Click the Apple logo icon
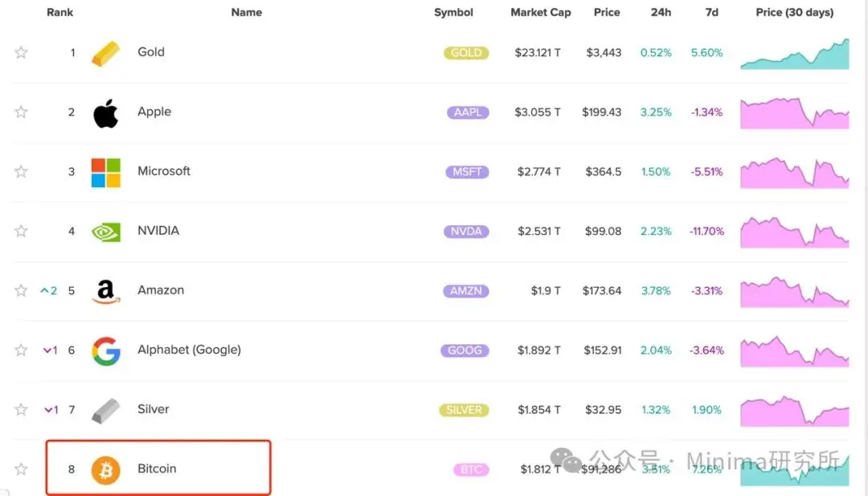The height and width of the screenshot is (496, 868). coord(106,113)
